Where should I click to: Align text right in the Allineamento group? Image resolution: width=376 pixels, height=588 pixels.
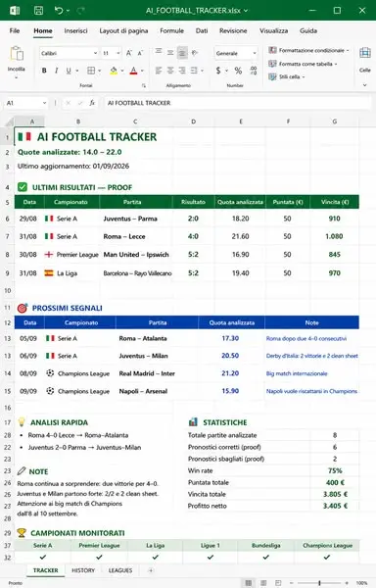point(182,71)
